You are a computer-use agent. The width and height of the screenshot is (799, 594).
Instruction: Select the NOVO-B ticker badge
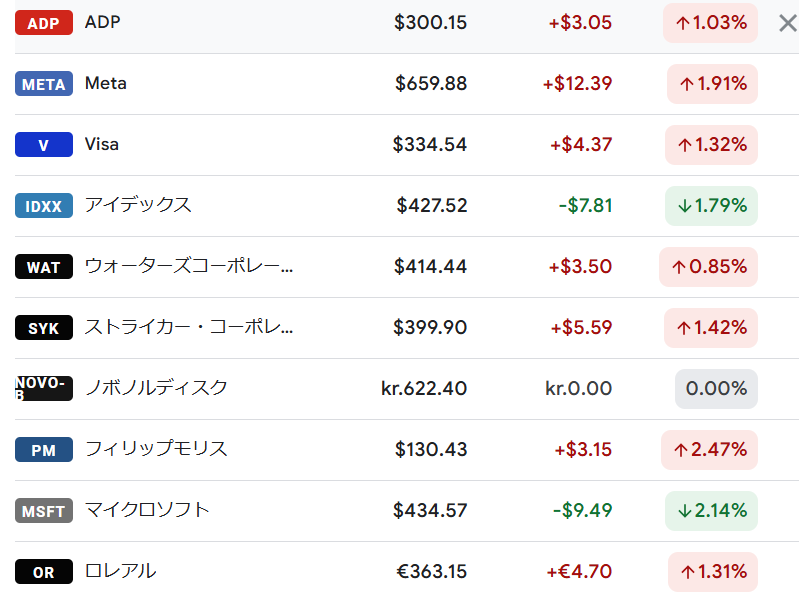[x=43, y=388]
